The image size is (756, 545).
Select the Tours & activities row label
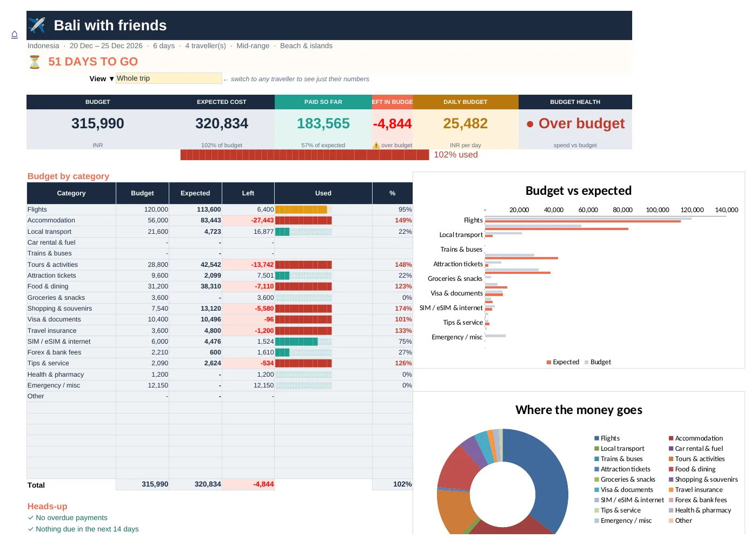coord(52,265)
